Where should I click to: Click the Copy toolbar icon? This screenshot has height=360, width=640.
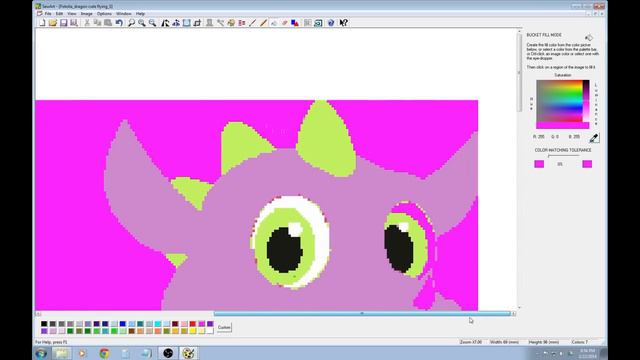(x=98, y=23)
